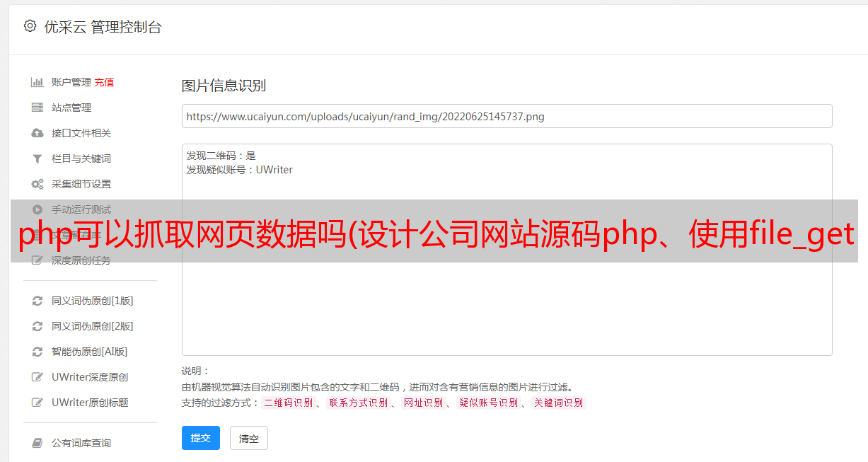The width and height of the screenshot is (868, 462).
Task: Focus the image URL input field
Action: click(507, 116)
